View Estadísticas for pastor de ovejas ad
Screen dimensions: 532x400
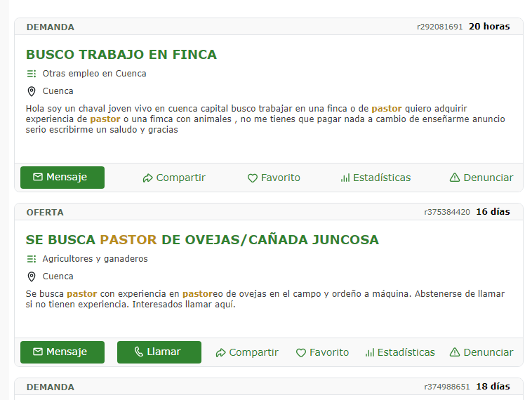point(400,352)
